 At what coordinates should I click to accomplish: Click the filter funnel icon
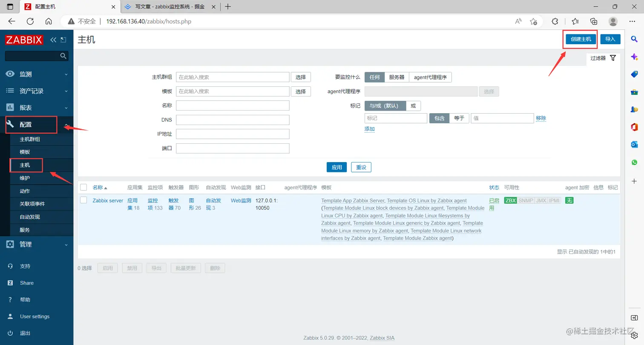click(613, 58)
